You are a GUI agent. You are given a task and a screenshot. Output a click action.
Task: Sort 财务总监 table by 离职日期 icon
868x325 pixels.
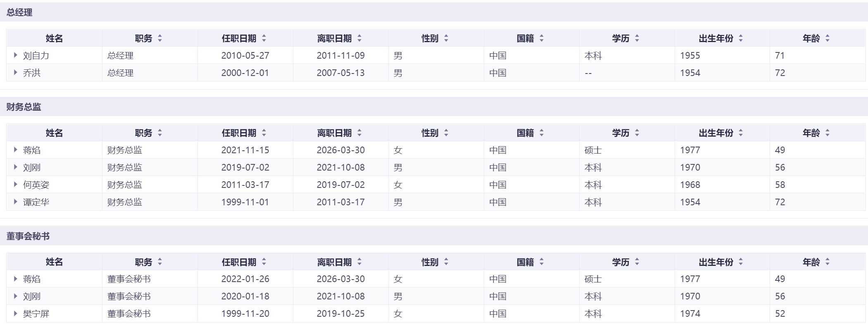(359, 133)
